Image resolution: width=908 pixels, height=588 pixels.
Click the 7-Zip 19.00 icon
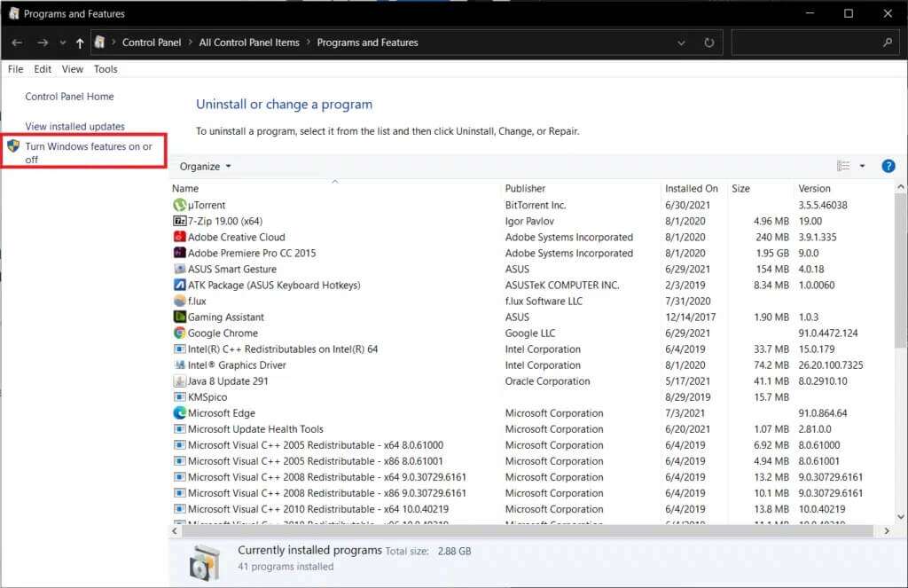pyautogui.click(x=179, y=221)
